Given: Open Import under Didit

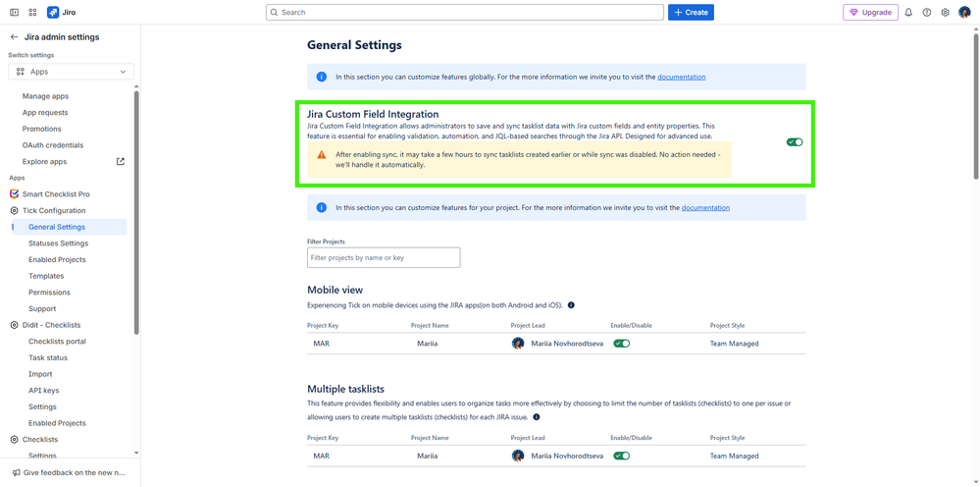Looking at the screenshot, I should tap(40, 374).
